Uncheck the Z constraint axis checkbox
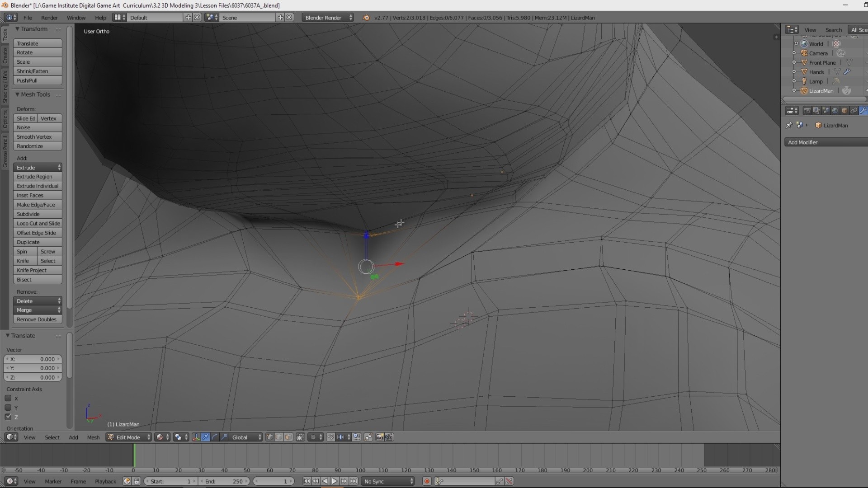 tap(8, 417)
